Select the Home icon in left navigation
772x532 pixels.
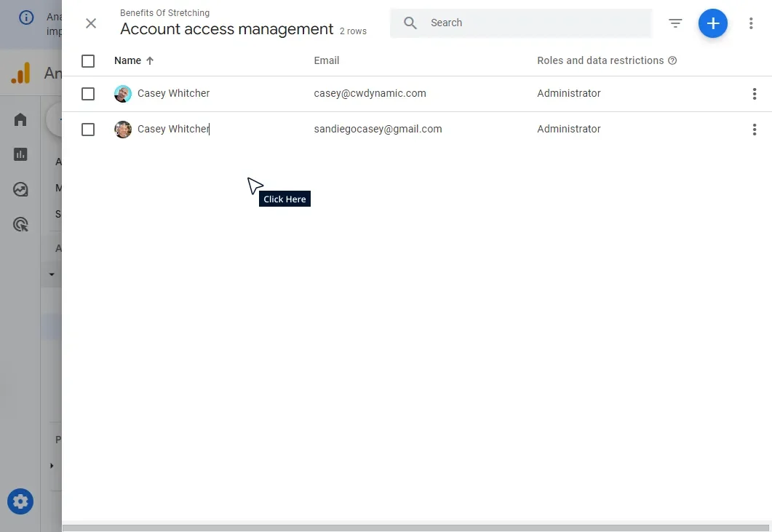(20, 119)
